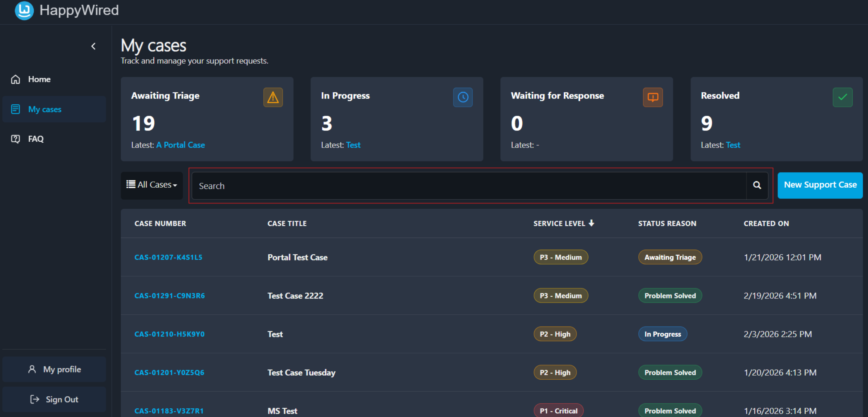The width and height of the screenshot is (868, 417).
Task: Sort by Status Reason column header
Action: tap(667, 224)
